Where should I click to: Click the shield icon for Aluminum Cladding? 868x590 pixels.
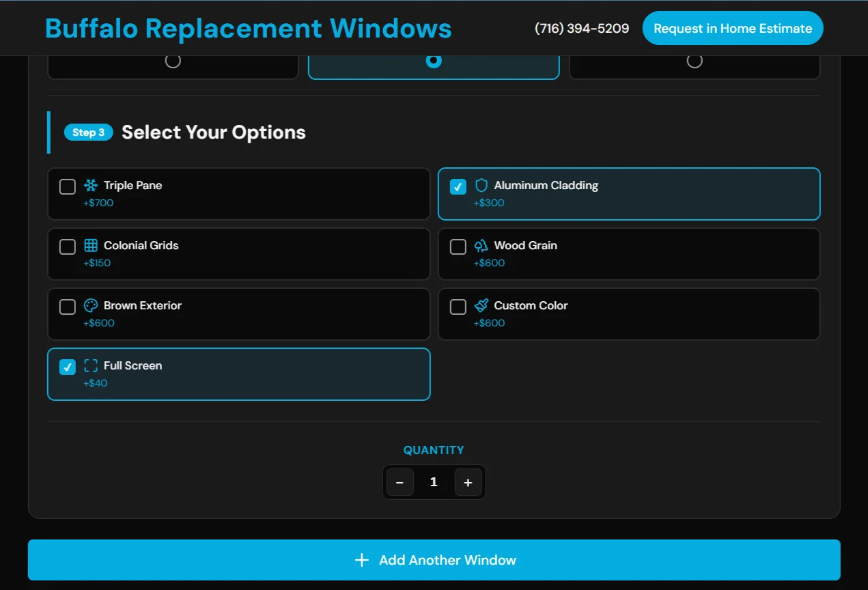(x=481, y=185)
